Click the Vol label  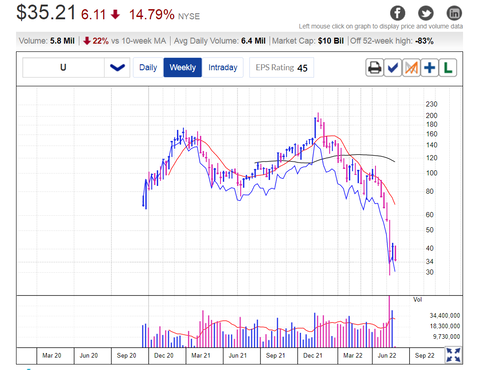pos(418,300)
